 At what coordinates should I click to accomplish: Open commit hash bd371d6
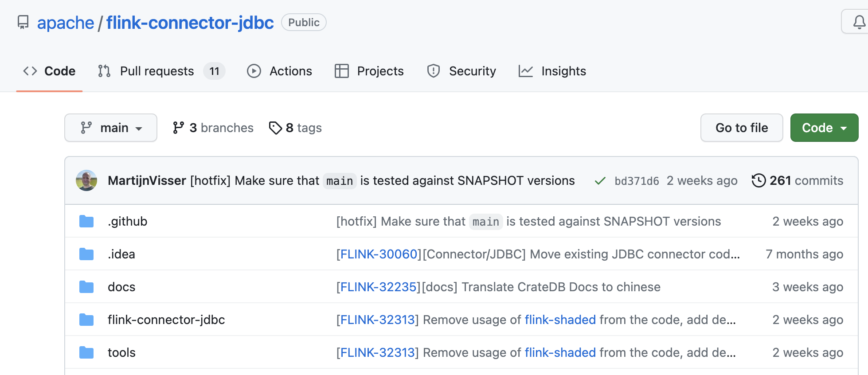pos(637,181)
